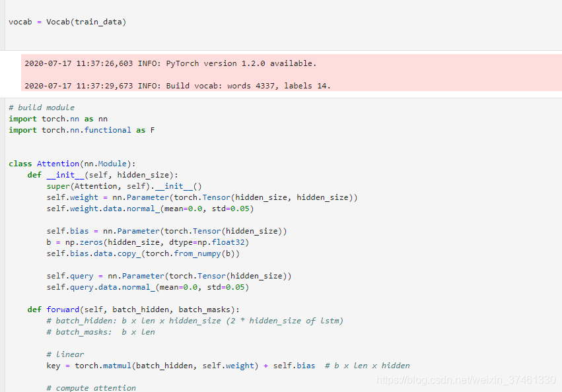Click the '# compute attention' comment
The image size is (562, 392).
click(91, 388)
